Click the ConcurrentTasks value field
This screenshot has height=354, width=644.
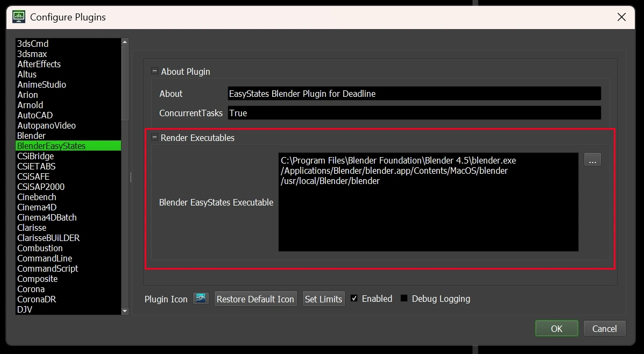(414, 113)
